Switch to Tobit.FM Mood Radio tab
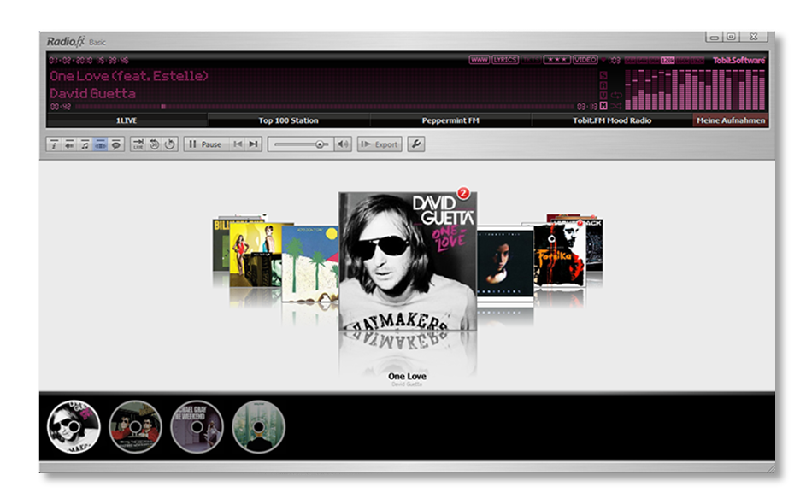 612,120
